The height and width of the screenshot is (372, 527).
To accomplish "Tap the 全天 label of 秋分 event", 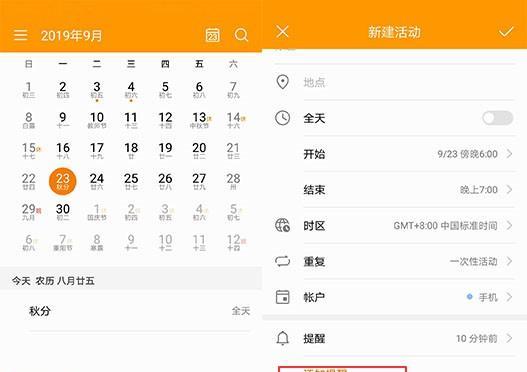I will [x=241, y=311].
